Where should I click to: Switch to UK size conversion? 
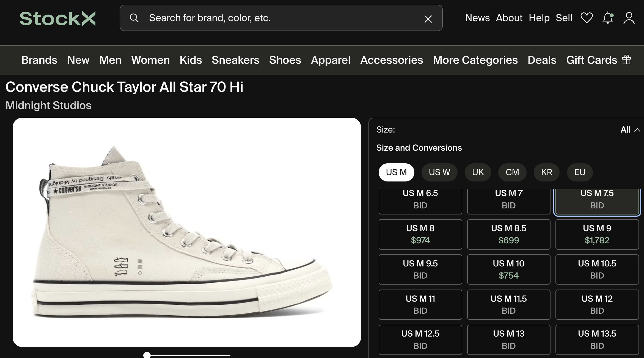coord(478,172)
